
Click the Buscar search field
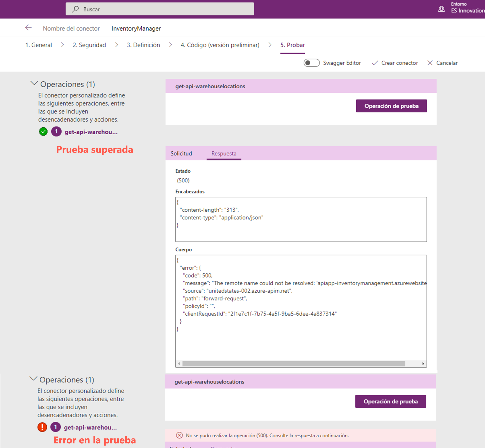click(x=160, y=9)
